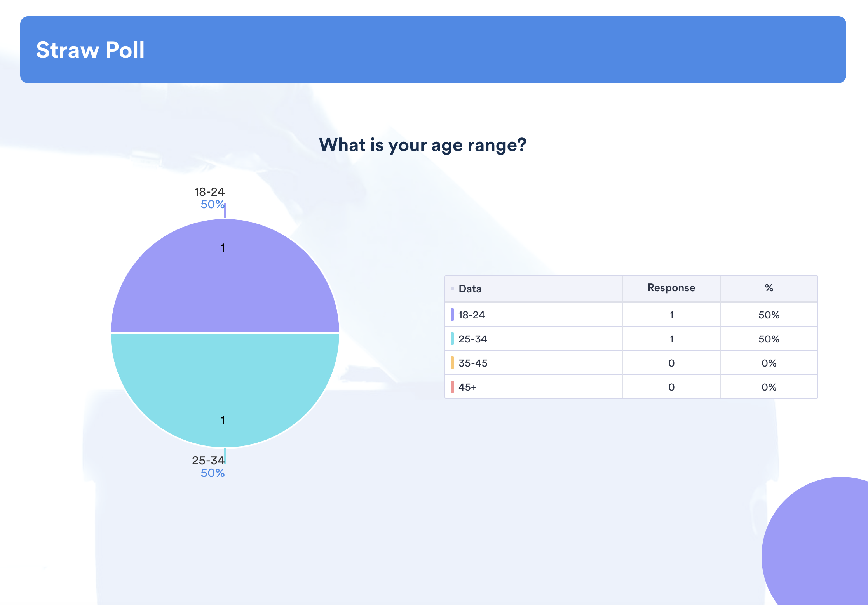Click the 18-24 label above the pie
The height and width of the screenshot is (605, 868).
click(x=209, y=191)
